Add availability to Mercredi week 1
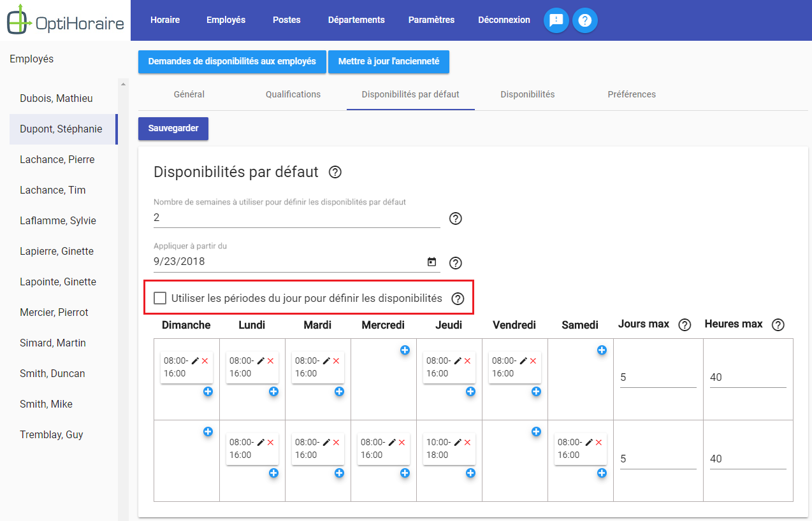 pos(405,350)
